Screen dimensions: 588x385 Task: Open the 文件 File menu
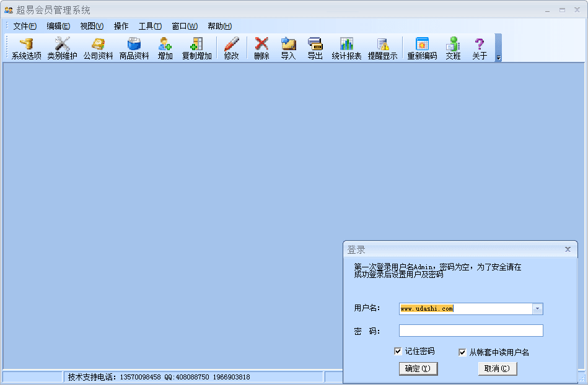(25, 26)
